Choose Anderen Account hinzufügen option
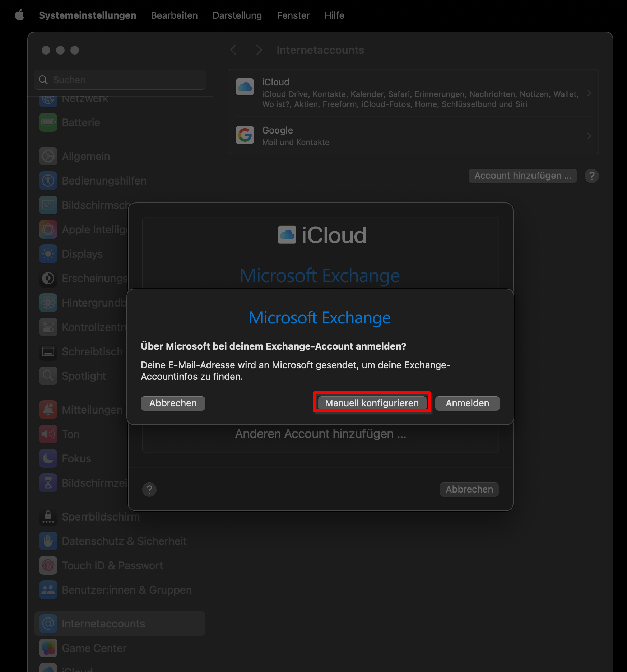Viewport: 627px width, 672px height. [320, 434]
